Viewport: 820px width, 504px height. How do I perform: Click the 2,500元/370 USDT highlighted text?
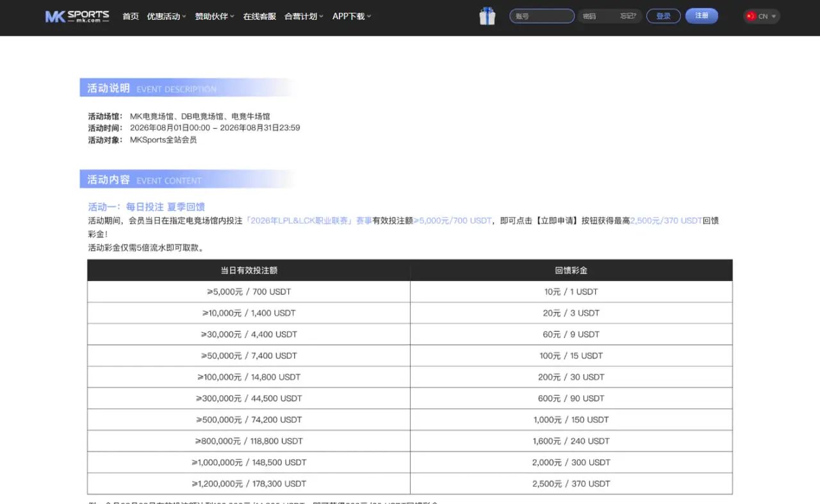[666, 220]
